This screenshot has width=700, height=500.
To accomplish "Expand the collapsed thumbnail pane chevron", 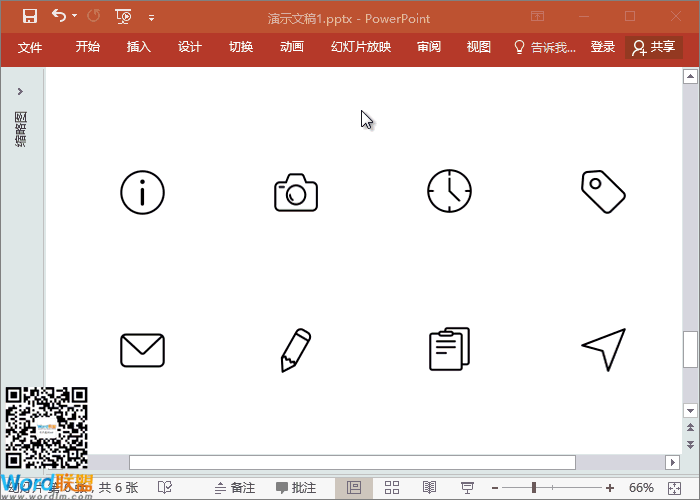I will coord(20,91).
